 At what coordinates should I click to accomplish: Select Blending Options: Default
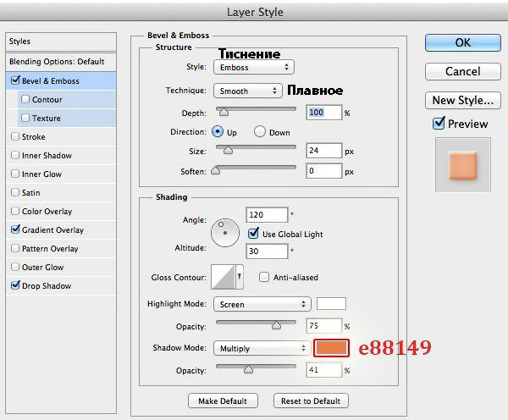[61, 62]
